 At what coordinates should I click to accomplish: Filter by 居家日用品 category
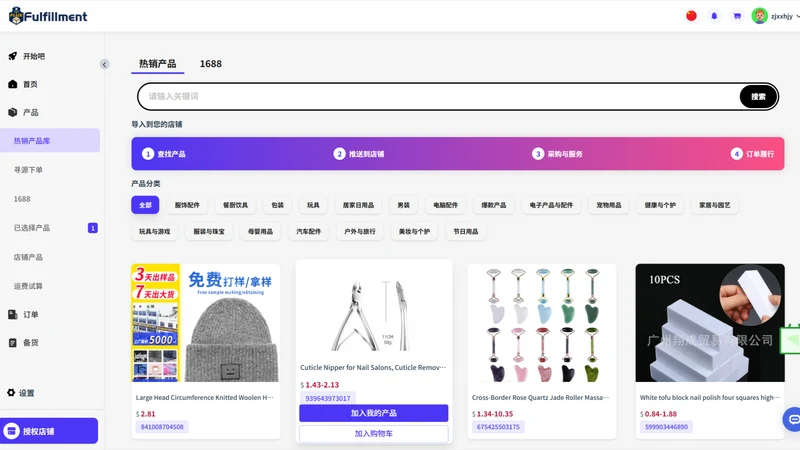358,205
